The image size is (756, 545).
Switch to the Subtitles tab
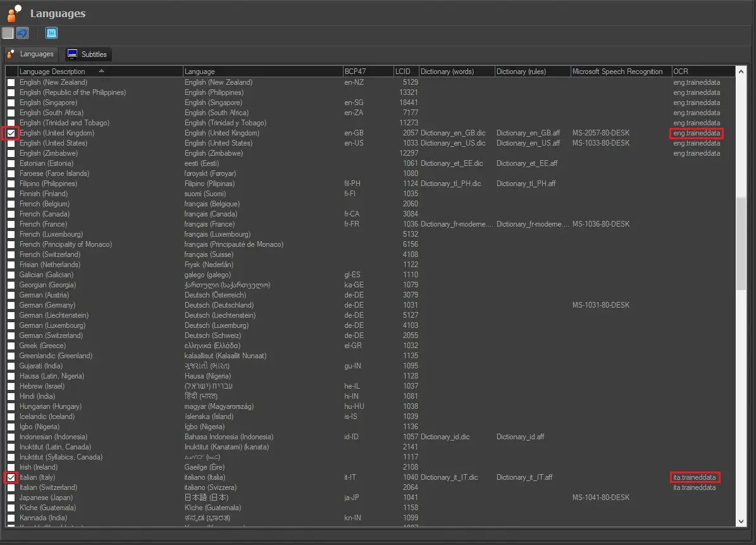(x=89, y=54)
